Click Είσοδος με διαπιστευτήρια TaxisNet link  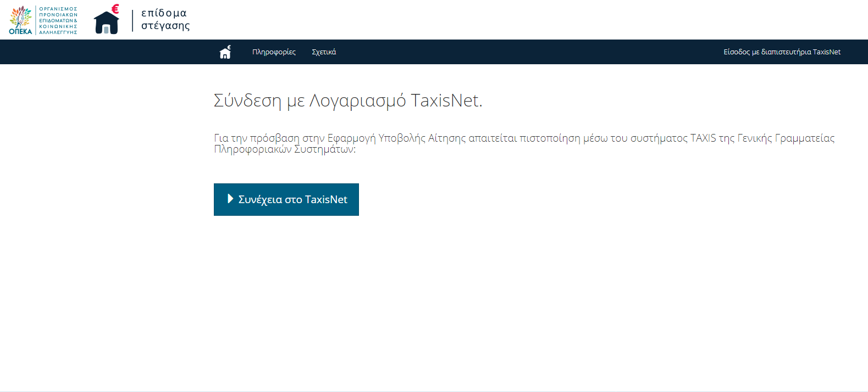tap(782, 52)
